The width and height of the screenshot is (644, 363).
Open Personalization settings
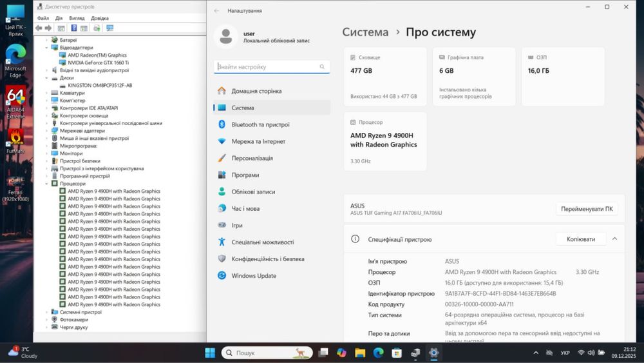coord(272,158)
